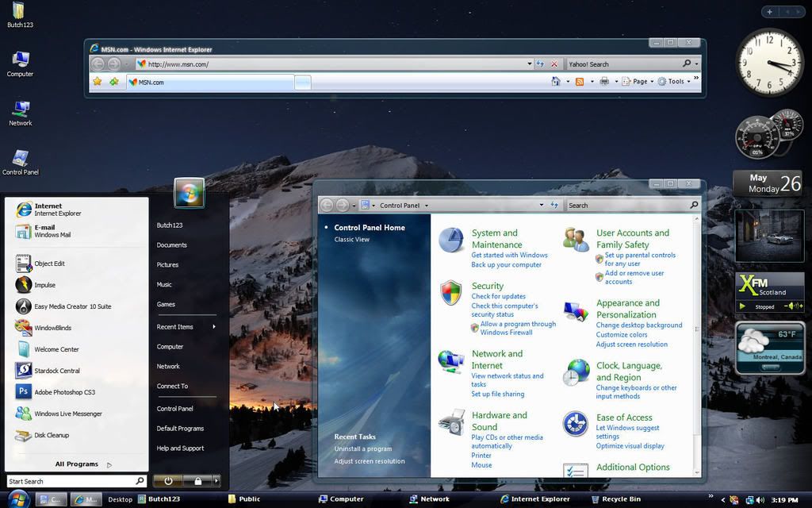Open Help and Support from Start menu
The image size is (812, 508).
[x=180, y=448]
